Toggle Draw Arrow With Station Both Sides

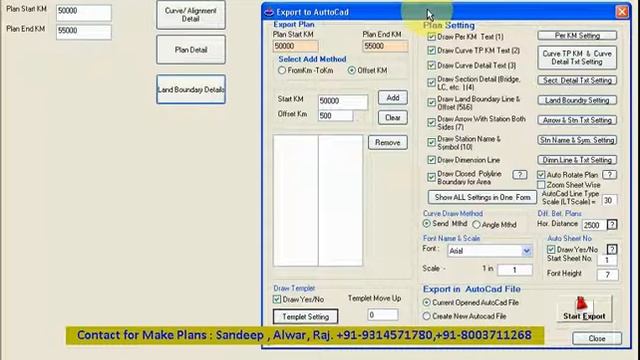pos(431,122)
